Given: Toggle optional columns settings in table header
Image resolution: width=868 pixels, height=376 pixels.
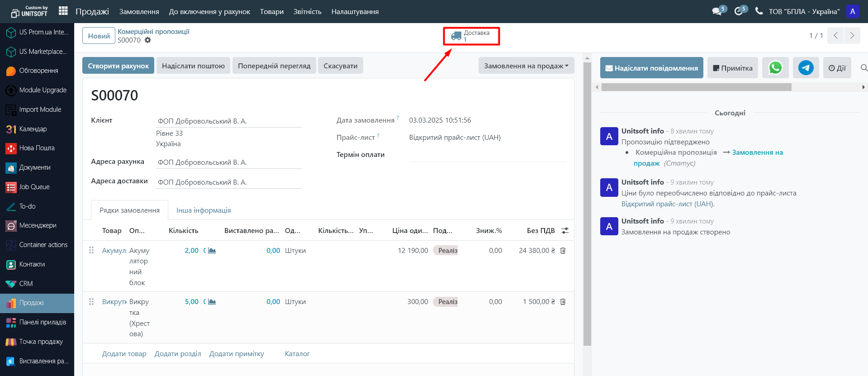Looking at the screenshot, I should coord(565,231).
